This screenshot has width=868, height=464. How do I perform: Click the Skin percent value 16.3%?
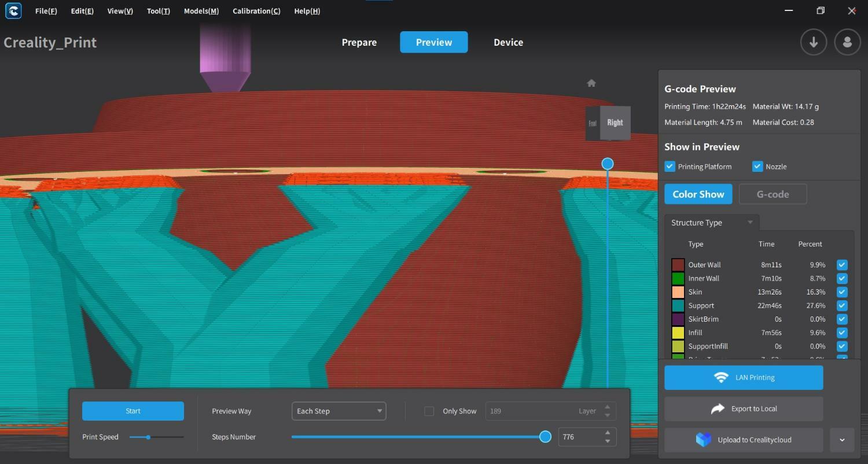817,292
